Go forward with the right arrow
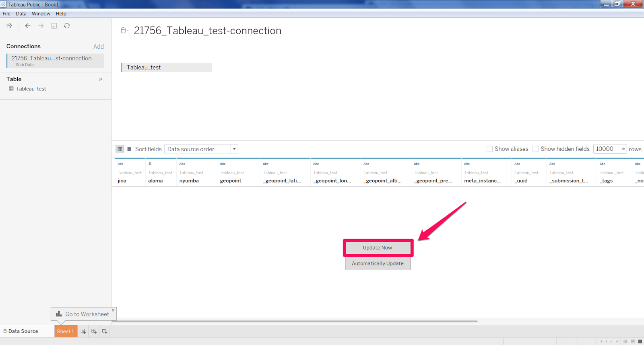The width and height of the screenshot is (644, 345). pyautogui.click(x=41, y=26)
